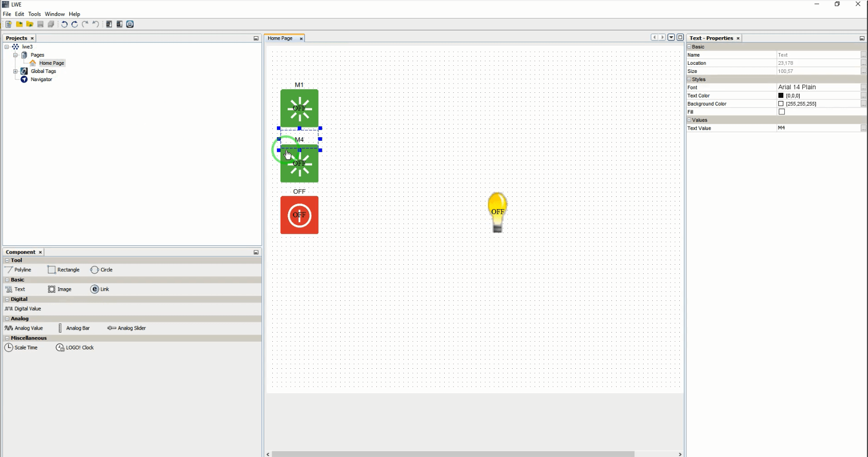
Task: Collapse the Styles property section
Action: click(x=690, y=80)
